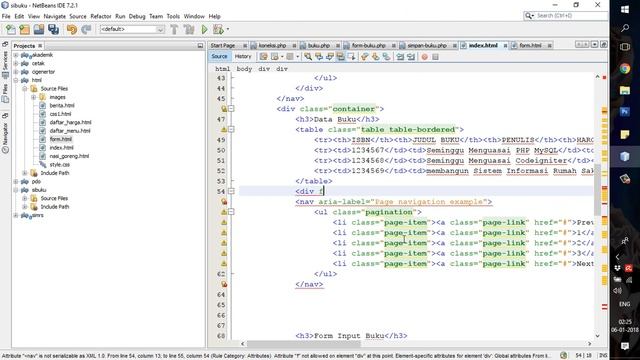Click error marker beside nav line
640x360 pixels.
click(x=224, y=202)
